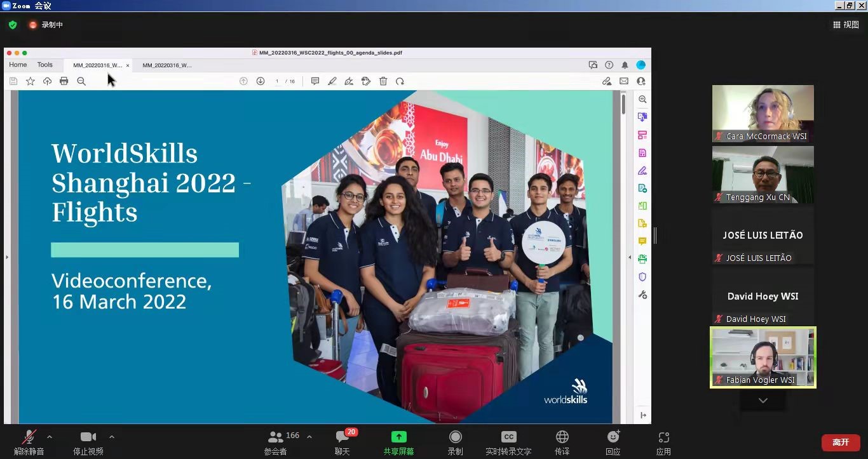Open the Interpretation globe icon
The height and width of the screenshot is (459, 868).
click(x=562, y=437)
